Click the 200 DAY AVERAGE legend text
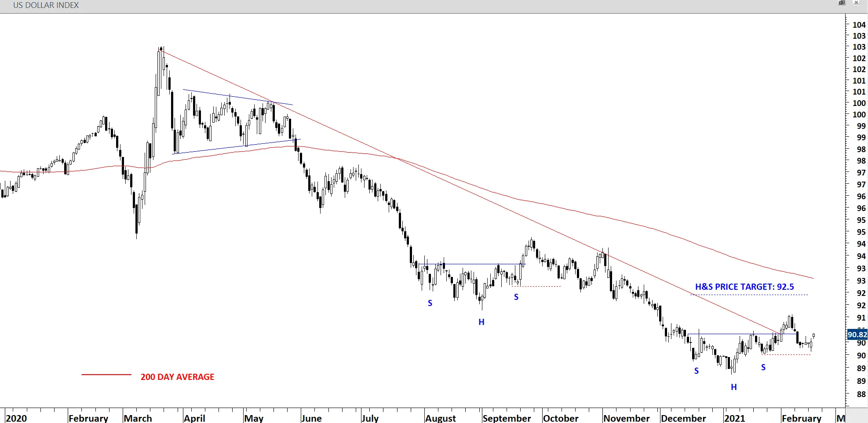 pyautogui.click(x=177, y=377)
